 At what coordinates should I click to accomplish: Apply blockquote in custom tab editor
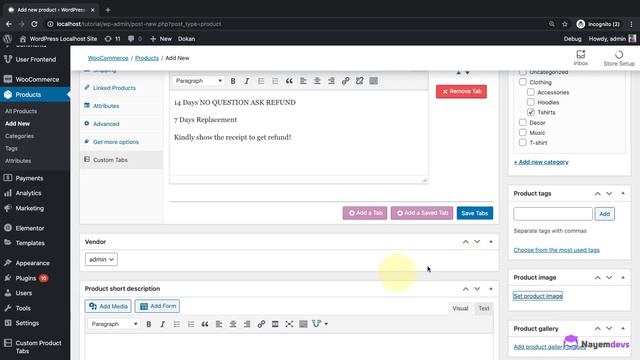[x=289, y=81]
